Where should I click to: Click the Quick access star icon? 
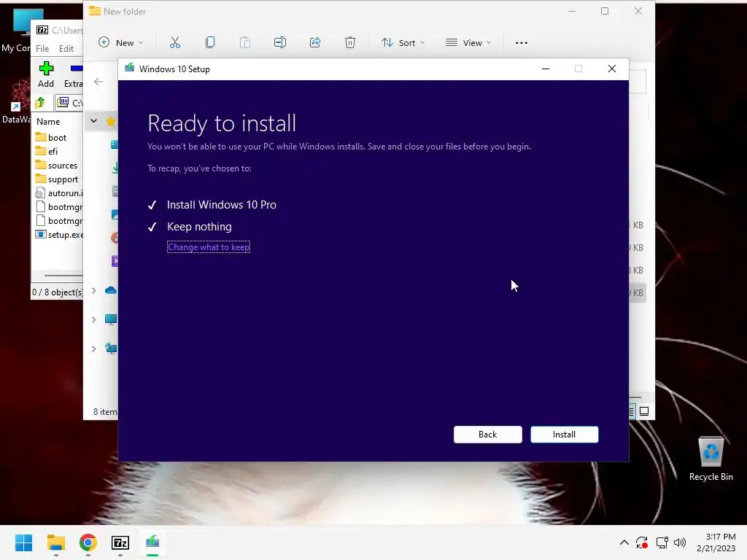tap(111, 121)
